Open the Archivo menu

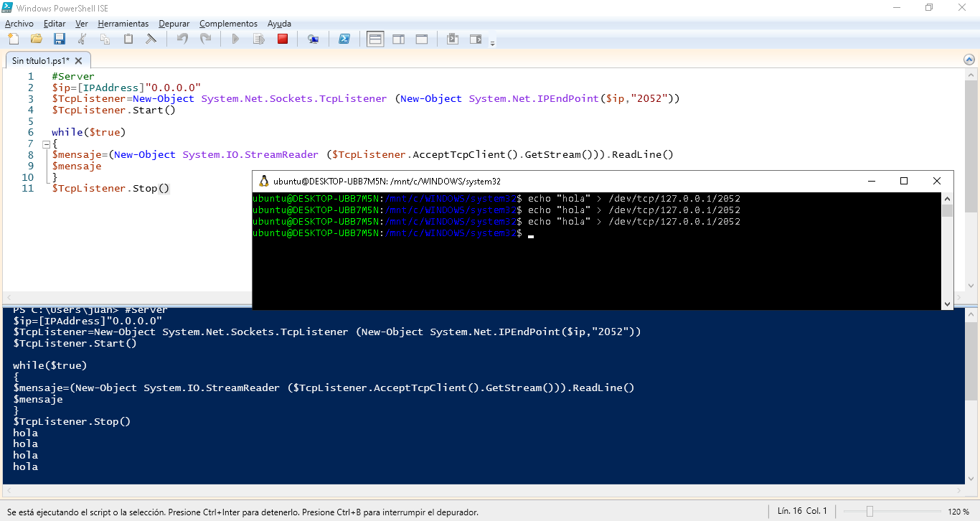[x=19, y=24]
